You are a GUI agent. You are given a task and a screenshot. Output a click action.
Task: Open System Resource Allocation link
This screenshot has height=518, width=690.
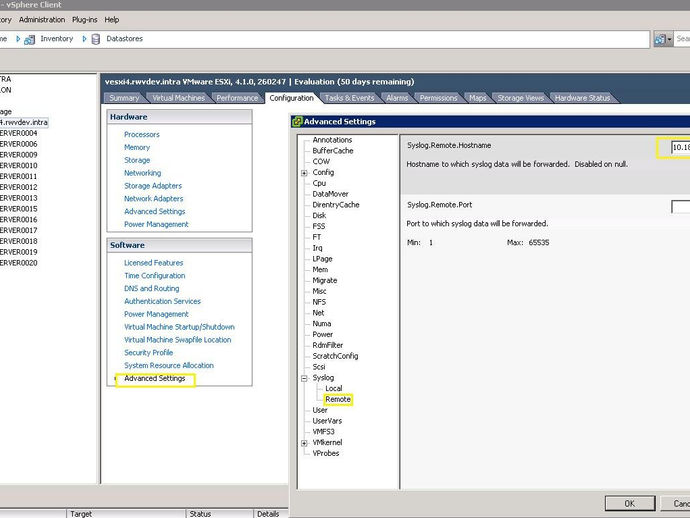click(169, 365)
